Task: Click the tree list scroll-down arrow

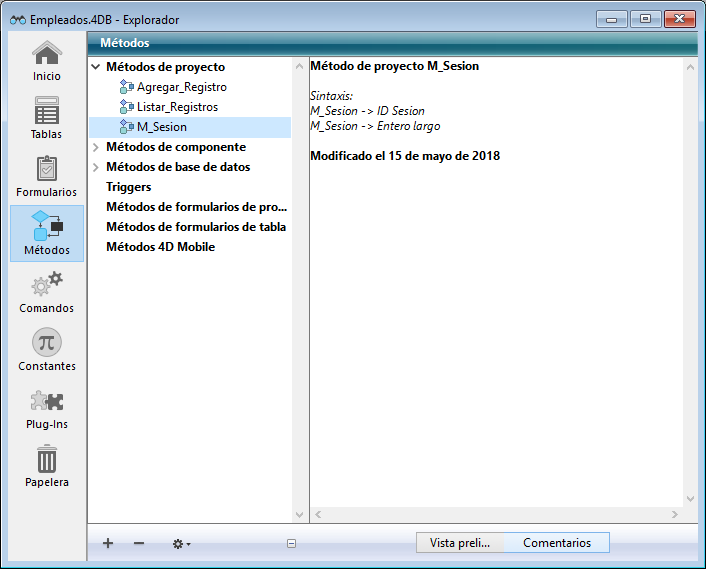Action: point(299,514)
